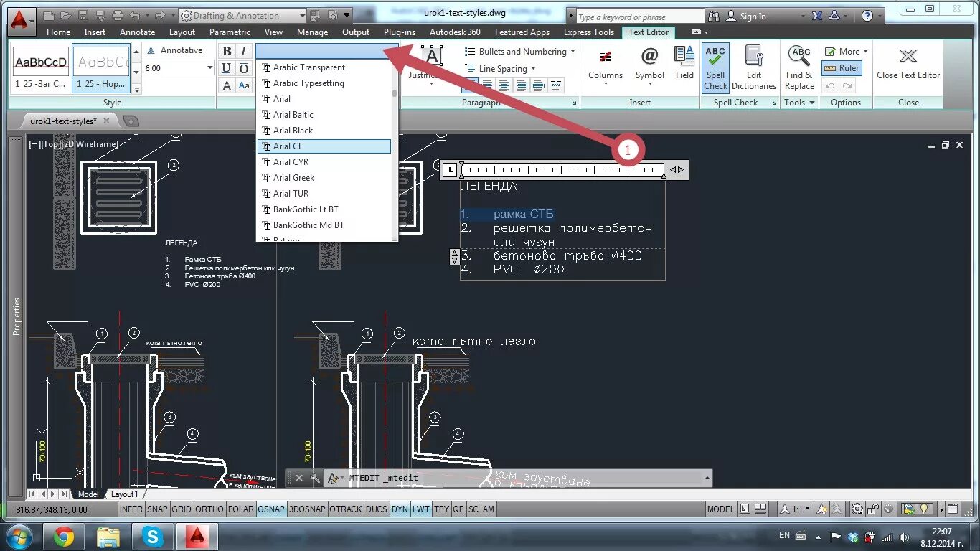Click the MODEL space button in status bar
The height and width of the screenshot is (551, 980).
coord(720,509)
